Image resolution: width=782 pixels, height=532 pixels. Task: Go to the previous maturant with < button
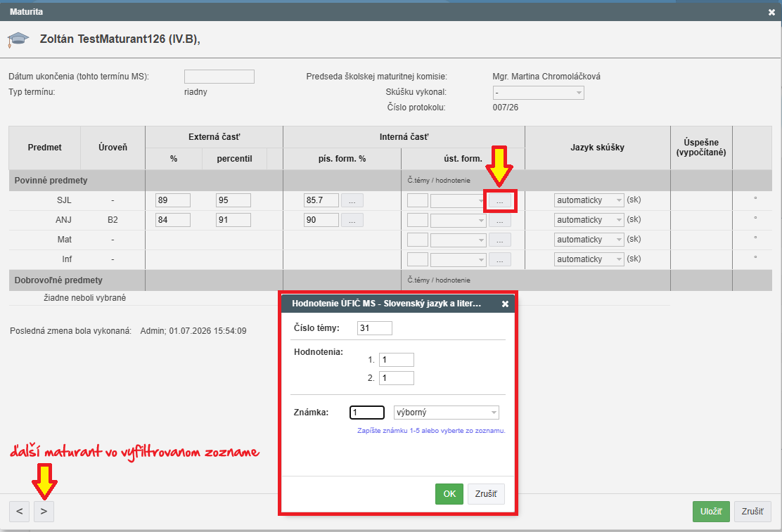click(20, 511)
